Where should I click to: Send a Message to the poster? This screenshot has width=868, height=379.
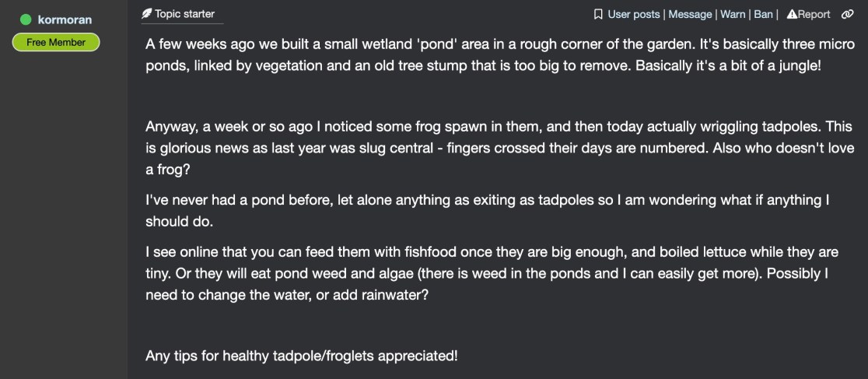[x=690, y=14]
